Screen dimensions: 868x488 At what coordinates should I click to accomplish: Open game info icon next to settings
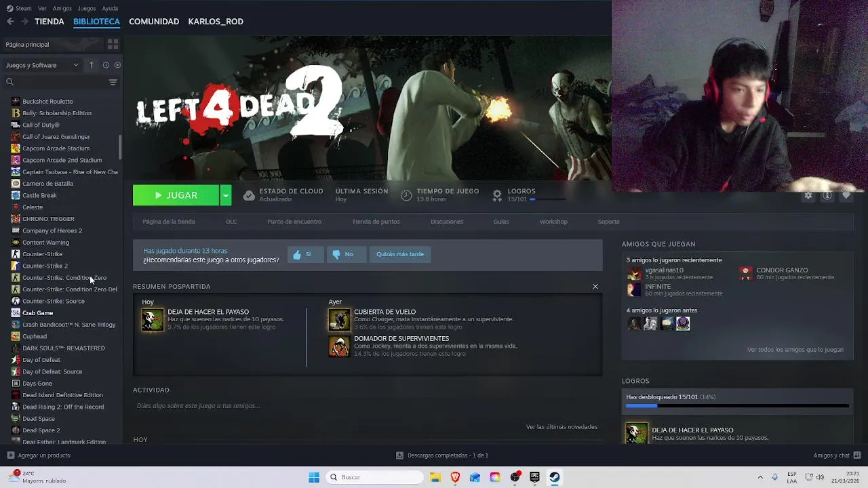(x=827, y=195)
